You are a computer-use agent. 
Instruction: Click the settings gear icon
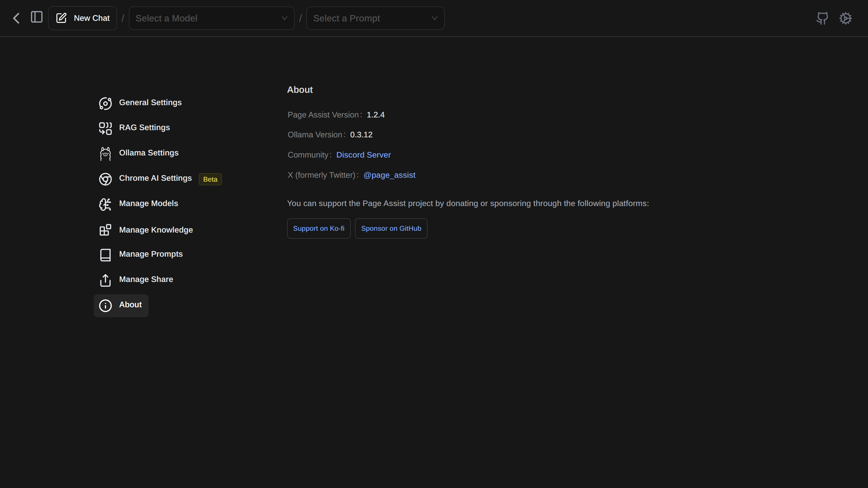coord(845,18)
